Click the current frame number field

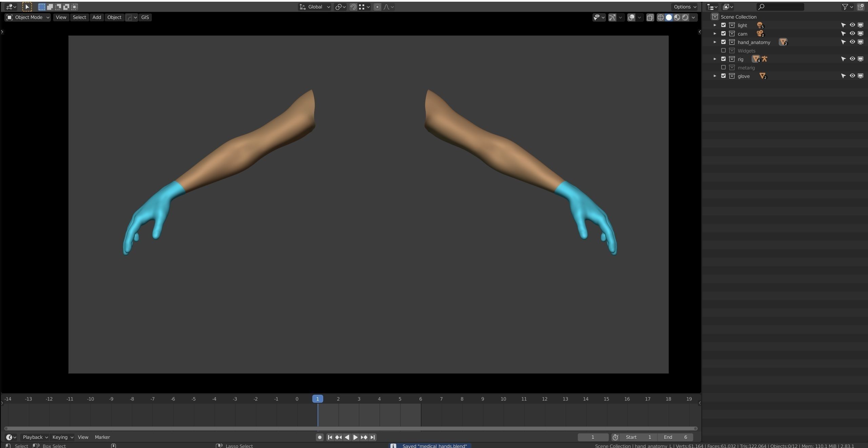coord(593,437)
